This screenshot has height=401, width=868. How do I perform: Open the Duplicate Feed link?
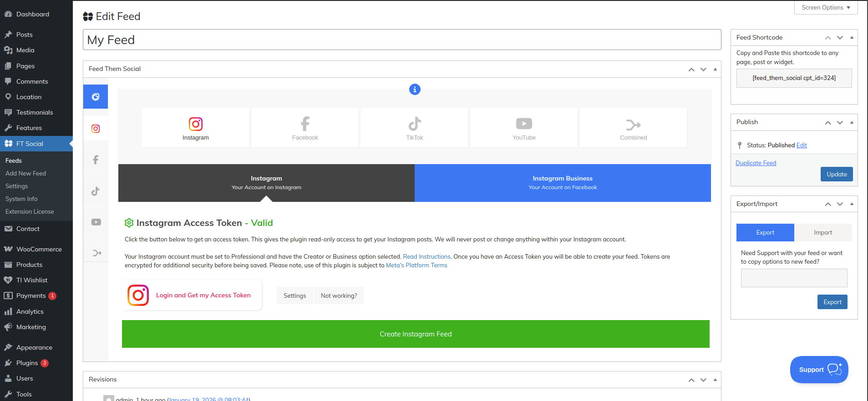(756, 163)
